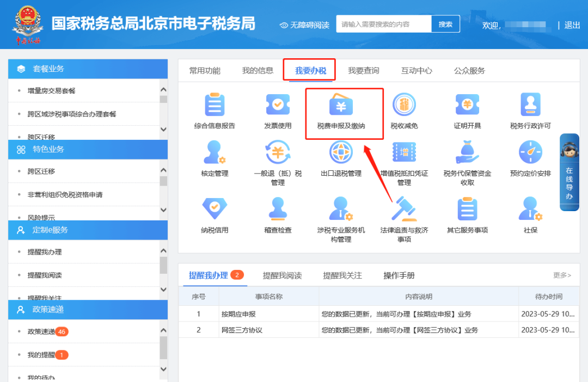The height and width of the screenshot is (382, 588).
Task: Open the 预约定价安排 clock icon
Action: click(x=530, y=152)
